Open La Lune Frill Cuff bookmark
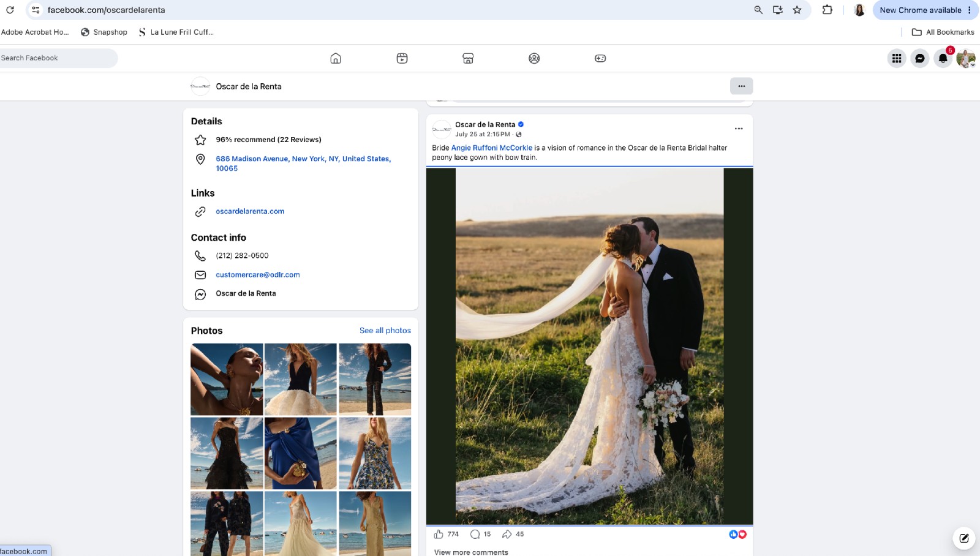 176,32
